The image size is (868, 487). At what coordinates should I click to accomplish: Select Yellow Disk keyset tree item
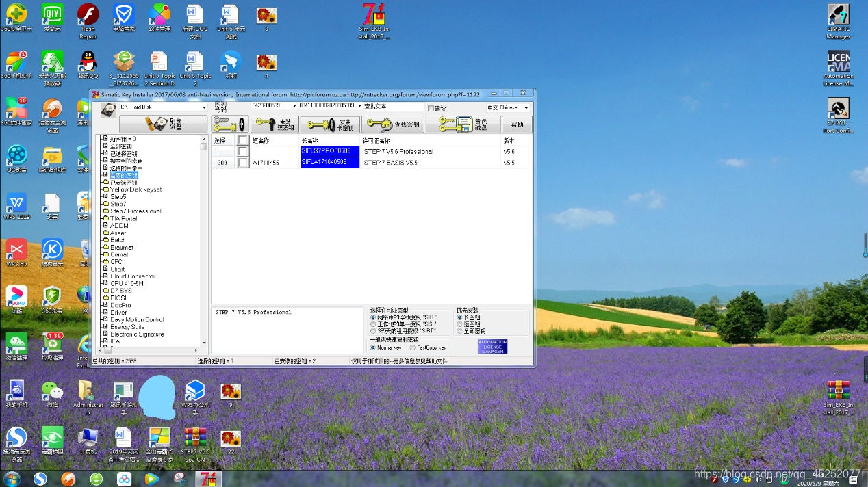click(x=136, y=189)
